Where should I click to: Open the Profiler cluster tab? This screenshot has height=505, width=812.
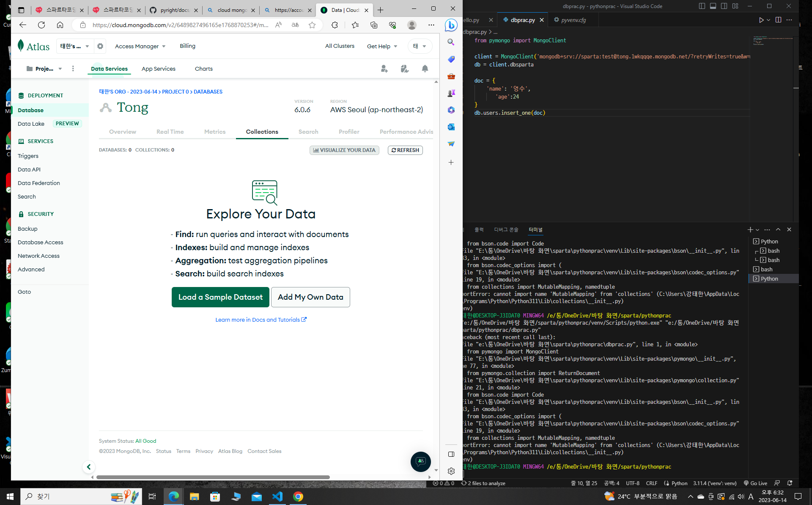pyautogui.click(x=349, y=132)
